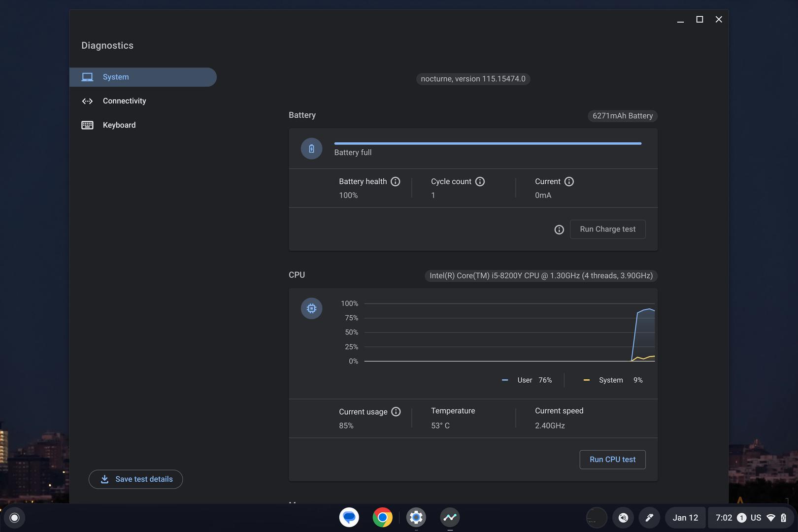Viewport: 798px width, 532px height.
Task: Open the Messages app in shelf
Action: [349, 517]
